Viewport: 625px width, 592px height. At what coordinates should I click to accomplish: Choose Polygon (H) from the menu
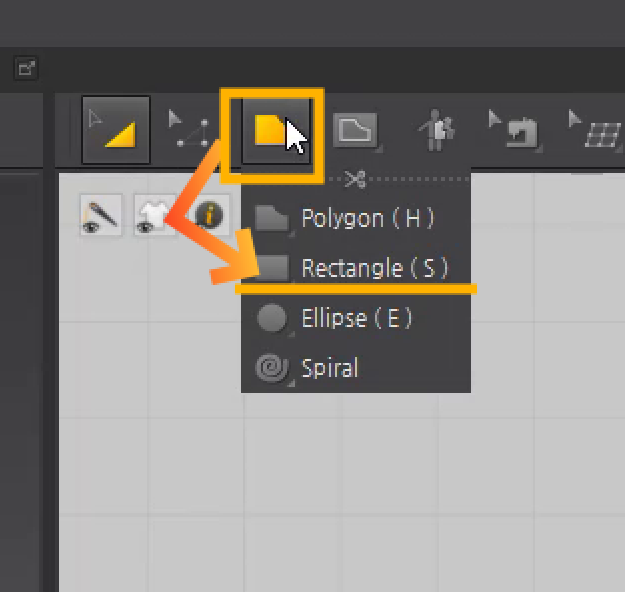[356, 218]
